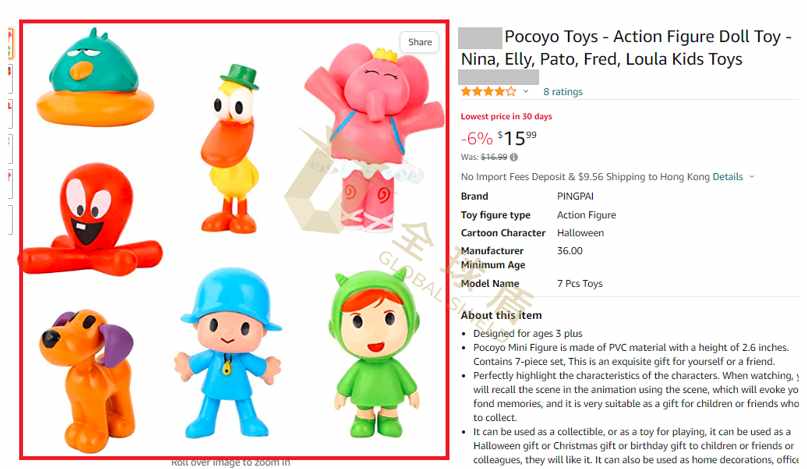Open the 8 ratings link
The height and width of the screenshot is (469, 807).
click(x=563, y=92)
